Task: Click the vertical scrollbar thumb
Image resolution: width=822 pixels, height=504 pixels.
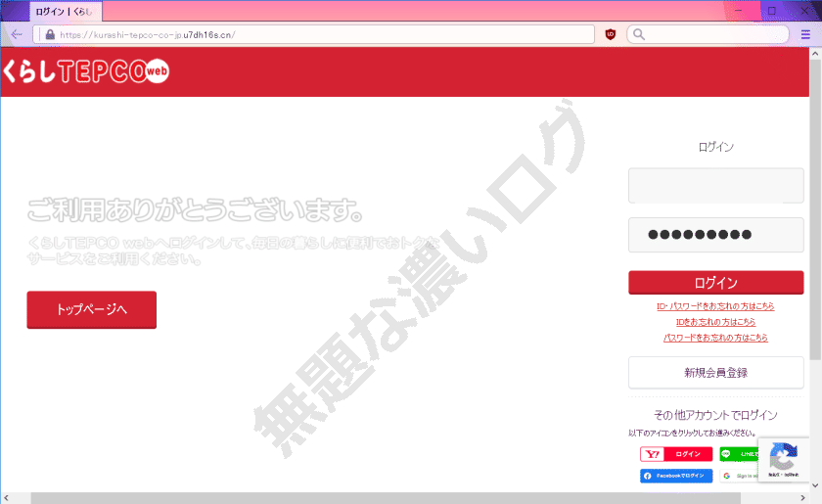Action: 815,209
